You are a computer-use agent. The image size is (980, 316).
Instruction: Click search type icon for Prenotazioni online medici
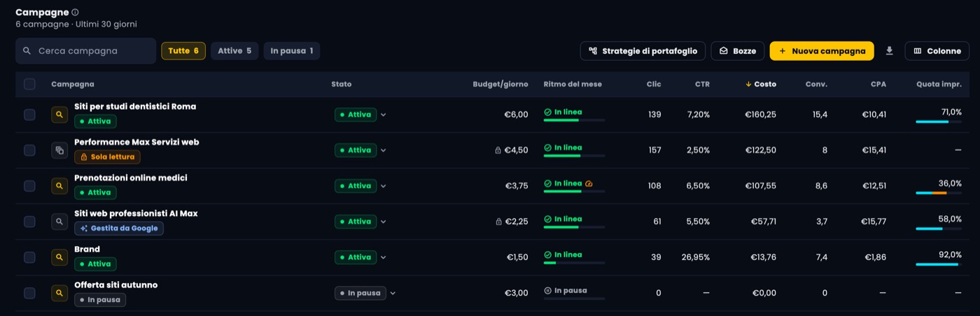tap(59, 186)
